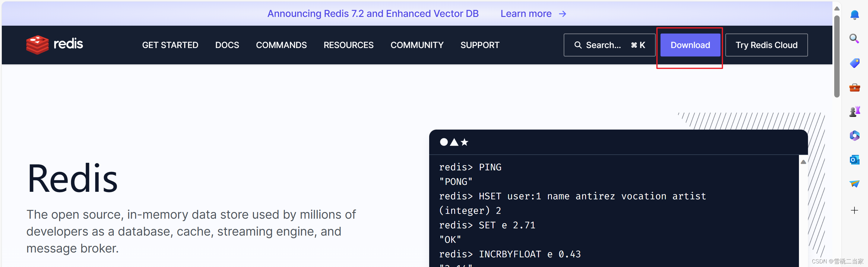The image size is (868, 267).
Task: Click the "PONG" output line
Action: (x=456, y=182)
